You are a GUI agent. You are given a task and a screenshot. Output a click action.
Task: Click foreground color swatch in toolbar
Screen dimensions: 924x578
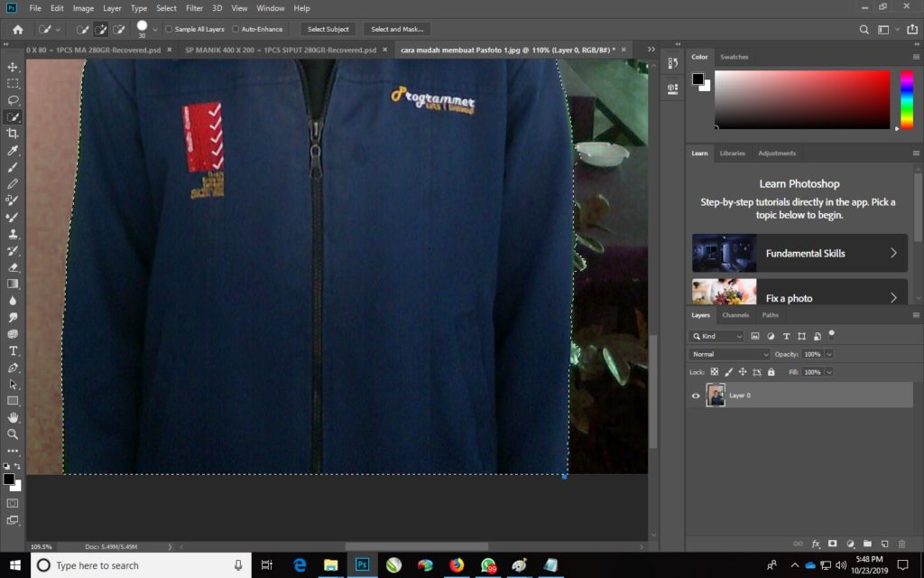(x=9, y=480)
